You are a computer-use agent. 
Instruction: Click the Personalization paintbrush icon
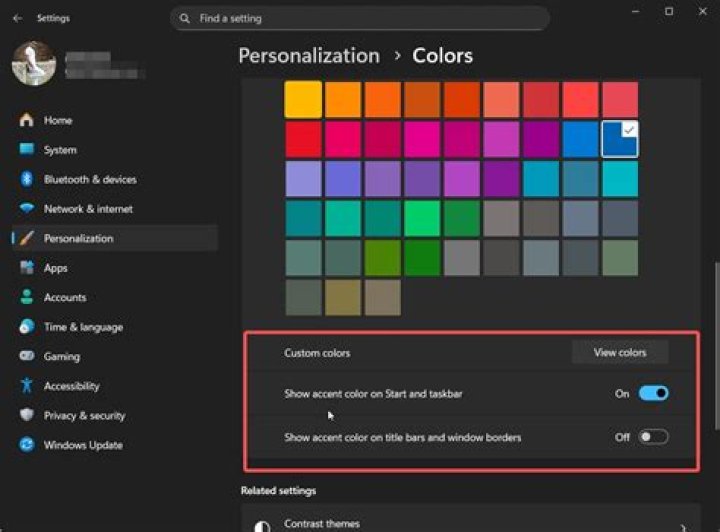click(x=27, y=238)
